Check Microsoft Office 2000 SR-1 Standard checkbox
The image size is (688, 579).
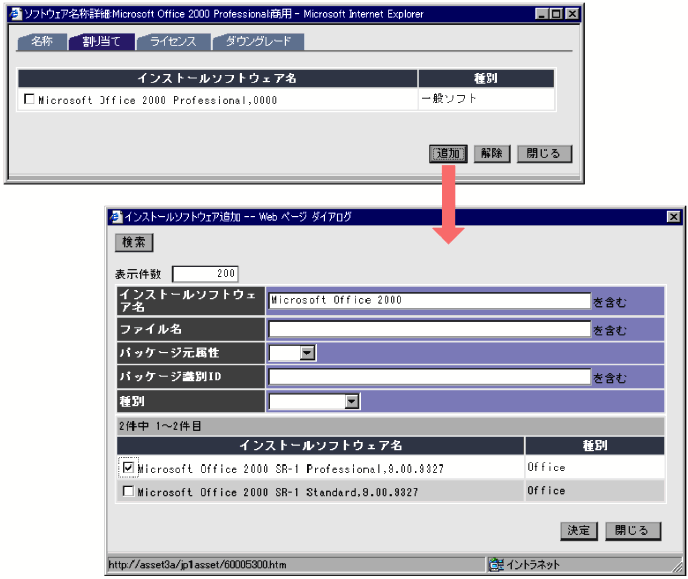(x=128, y=491)
